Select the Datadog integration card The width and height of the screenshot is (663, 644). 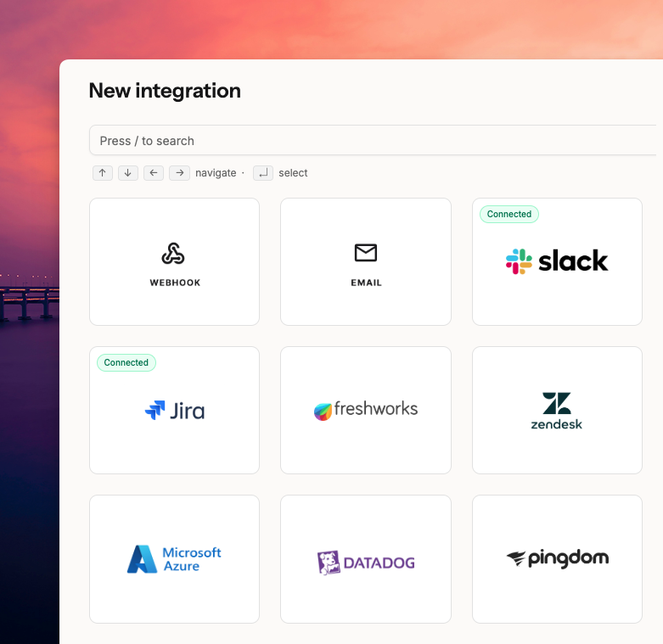point(366,559)
